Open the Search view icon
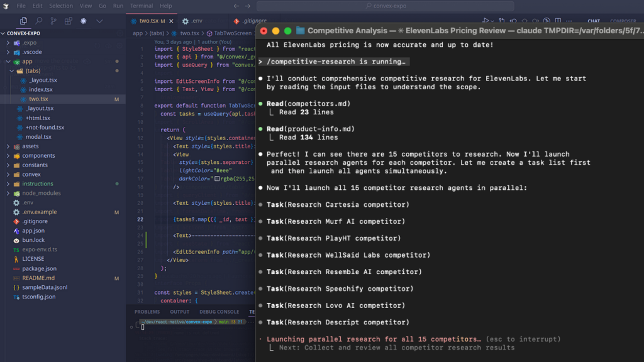 [39, 21]
